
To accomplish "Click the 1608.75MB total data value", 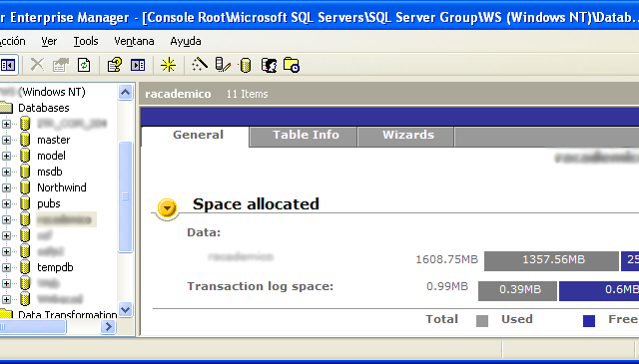I will point(446,259).
